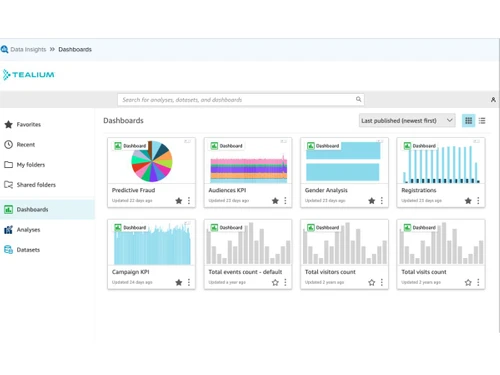Click the Favorites star icon in sidebar
Image resolution: width=500 pixels, height=375 pixels.
tap(8, 124)
